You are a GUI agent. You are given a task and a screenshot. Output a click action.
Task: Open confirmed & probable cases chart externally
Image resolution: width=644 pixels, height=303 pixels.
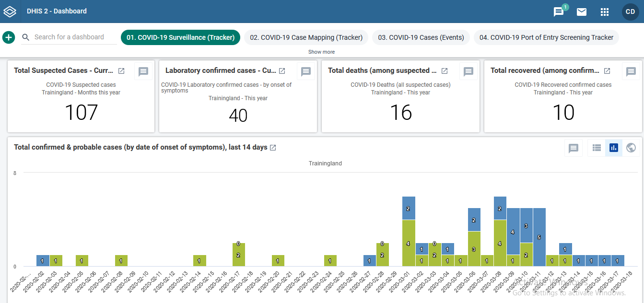(x=273, y=148)
